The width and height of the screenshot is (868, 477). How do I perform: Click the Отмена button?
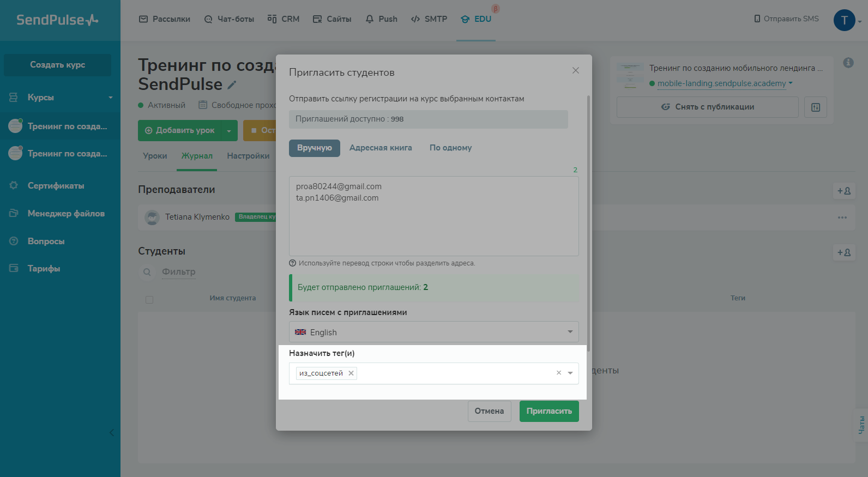pyautogui.click(x=489, y=411)
